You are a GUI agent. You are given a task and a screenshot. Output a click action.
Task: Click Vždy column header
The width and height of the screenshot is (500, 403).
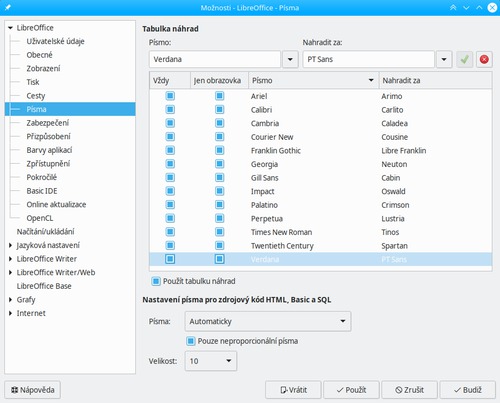click(170, 80)
